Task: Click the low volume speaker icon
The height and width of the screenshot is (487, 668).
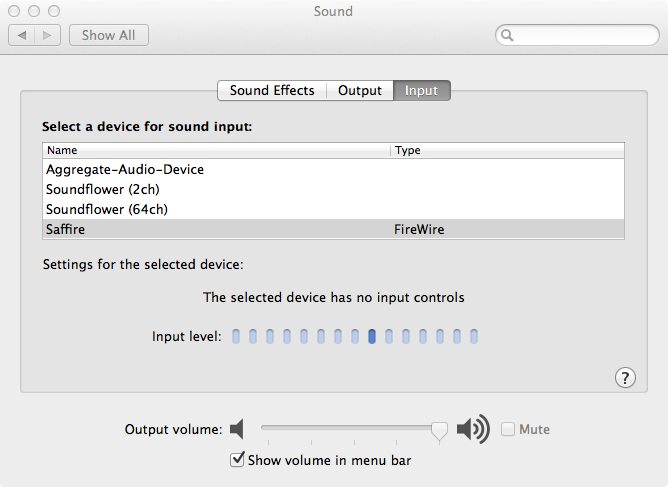Action: tap(237, 430)
